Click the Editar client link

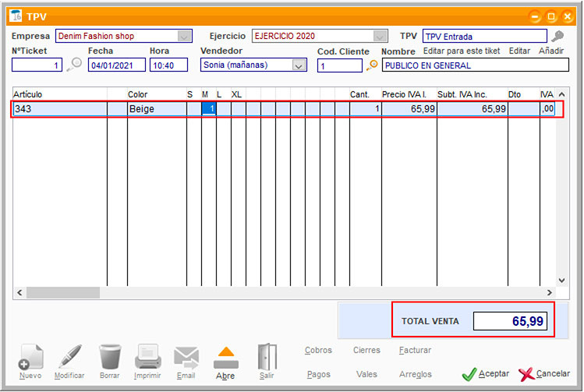519,51
